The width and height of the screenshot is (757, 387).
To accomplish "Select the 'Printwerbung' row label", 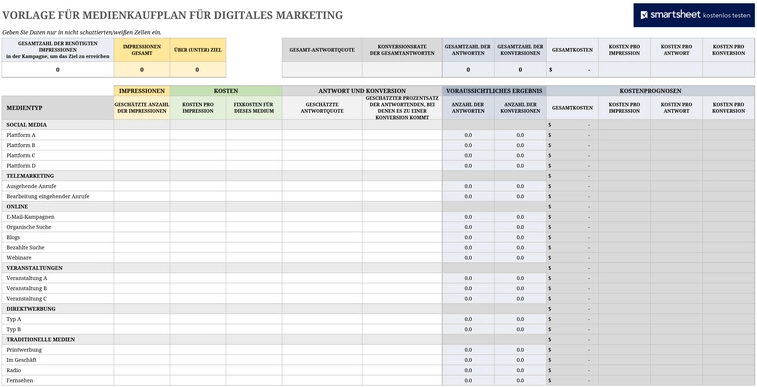I will tap(24, 350).
